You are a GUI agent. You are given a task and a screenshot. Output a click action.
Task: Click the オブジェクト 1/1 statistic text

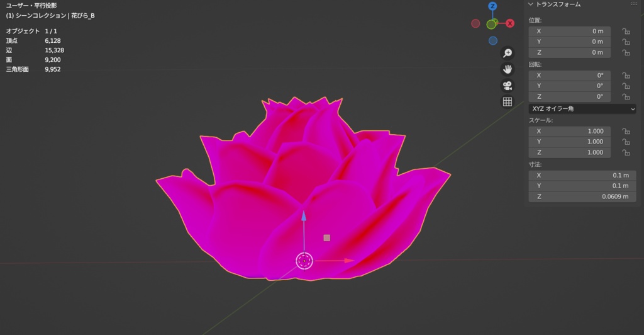click(31, 31)
